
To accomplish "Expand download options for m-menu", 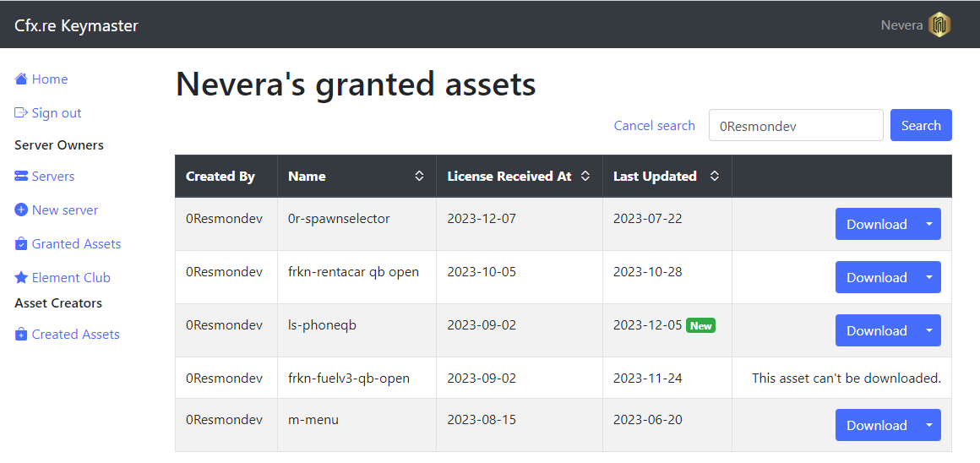I will click(x=929, y=426).
